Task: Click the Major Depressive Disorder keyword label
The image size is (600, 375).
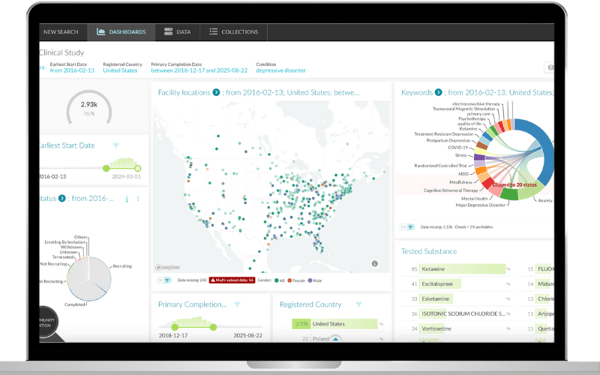Action: pyautogui.click(x=480, y=205)
